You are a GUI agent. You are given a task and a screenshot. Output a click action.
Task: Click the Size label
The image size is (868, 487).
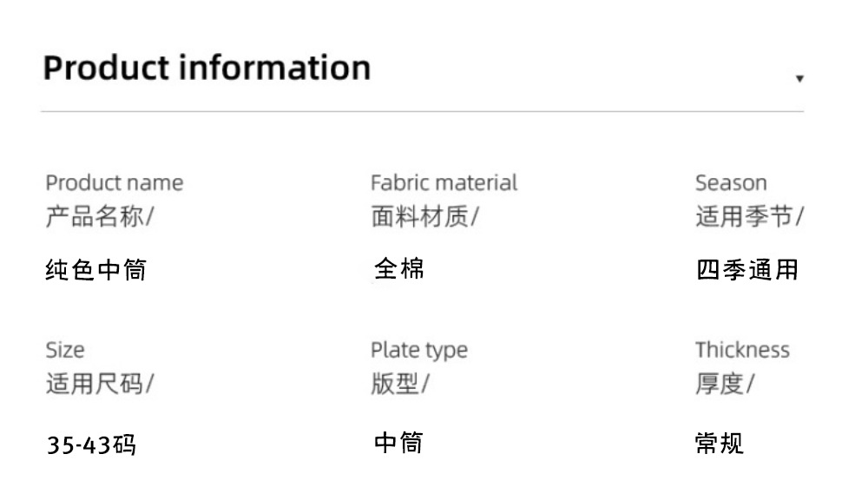coord(65,350)
